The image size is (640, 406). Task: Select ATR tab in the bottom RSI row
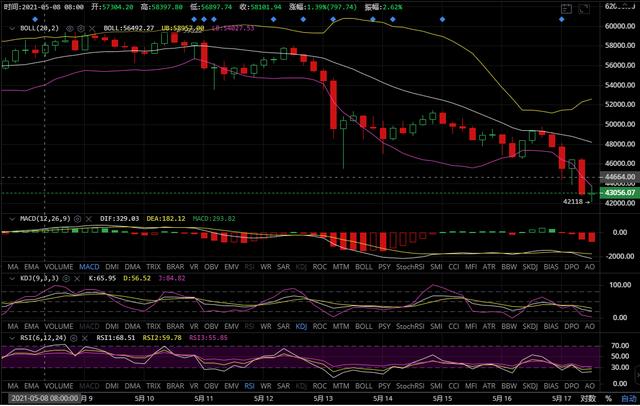[489, 386]
